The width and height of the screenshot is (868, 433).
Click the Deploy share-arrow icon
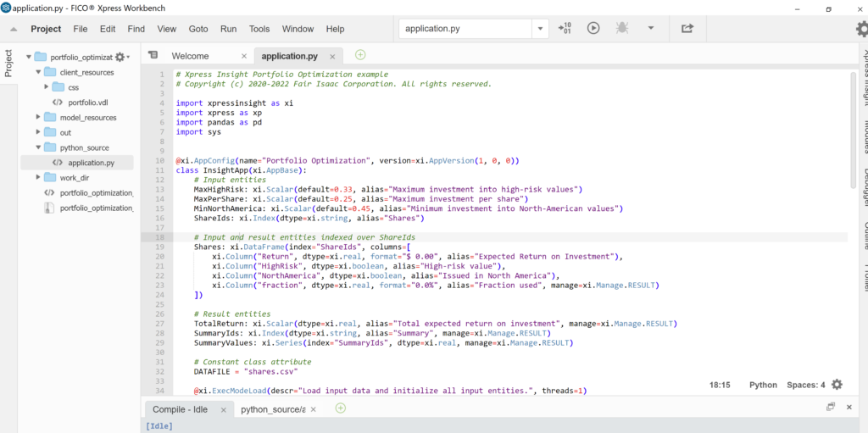687,28
